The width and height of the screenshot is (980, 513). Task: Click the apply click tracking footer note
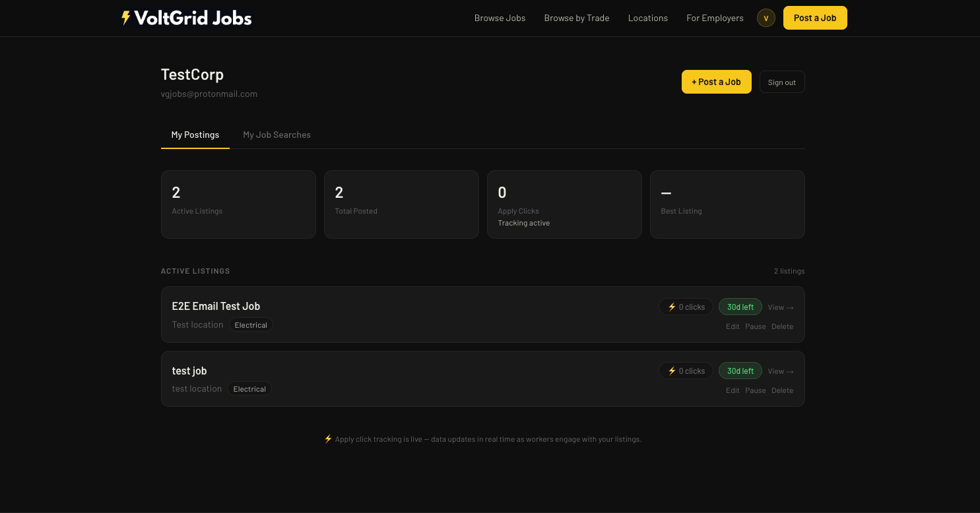click(482, 439)
